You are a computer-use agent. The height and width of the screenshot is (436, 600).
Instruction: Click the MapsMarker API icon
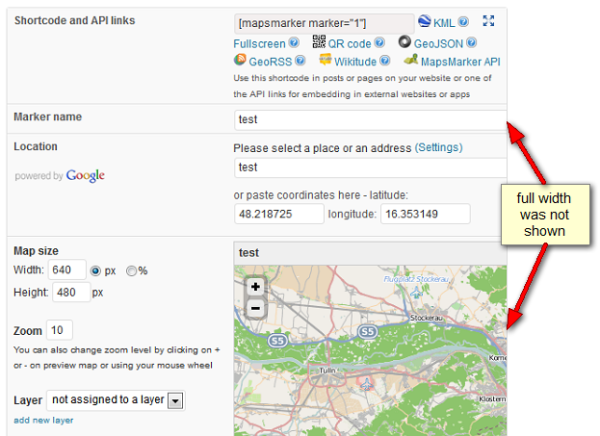click(411, 60)
